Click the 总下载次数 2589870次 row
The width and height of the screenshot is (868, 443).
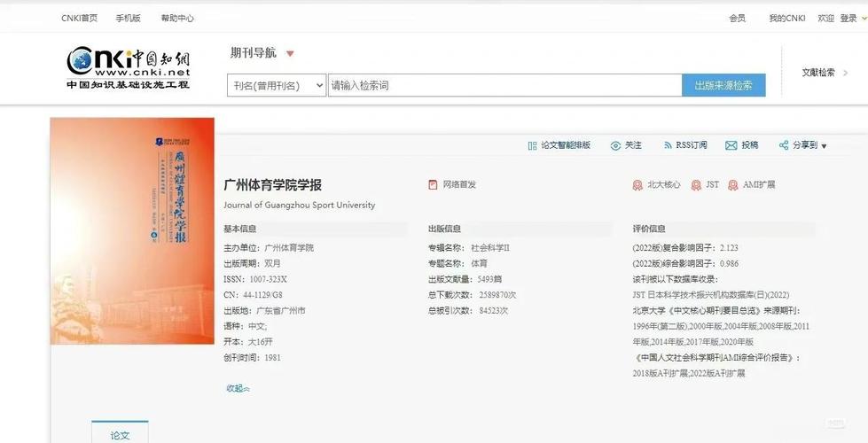[473, 295]
